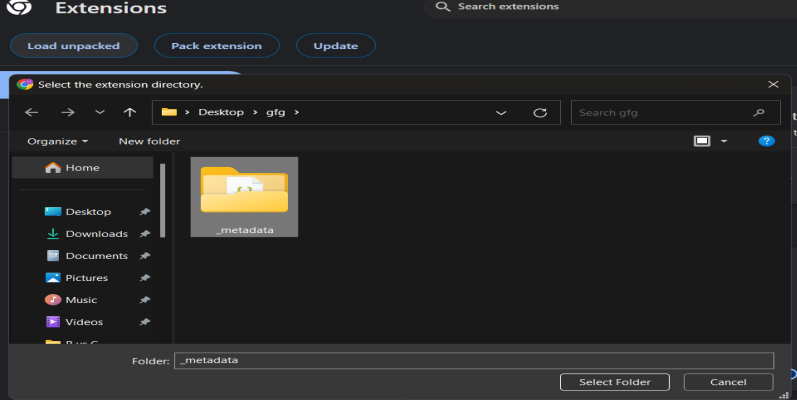Select gfg in the address breadcrumb

[x=275, y=112]
